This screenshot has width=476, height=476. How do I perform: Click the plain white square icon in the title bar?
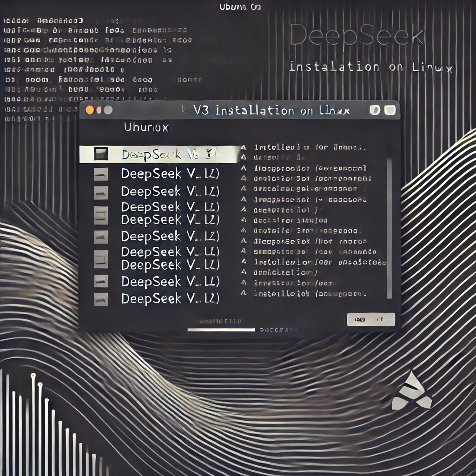coord(390,110)
